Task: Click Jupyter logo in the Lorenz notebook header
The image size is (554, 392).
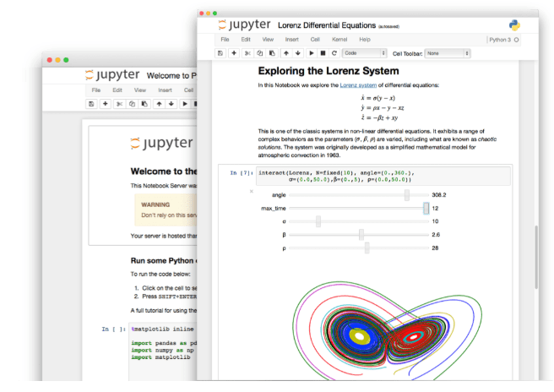Action: pos(244,24)
